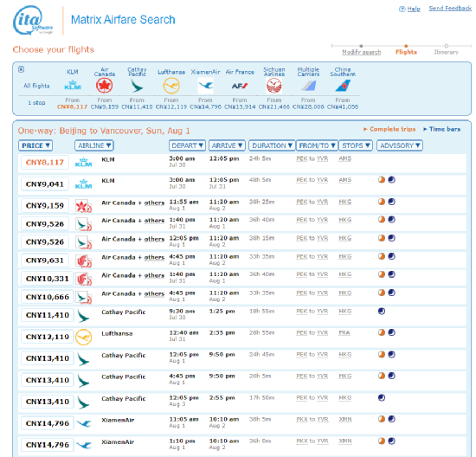Screen dimensions: 476x457
Task: Click PKX airport link in 38h 5m row
Action: coord(302,419)
